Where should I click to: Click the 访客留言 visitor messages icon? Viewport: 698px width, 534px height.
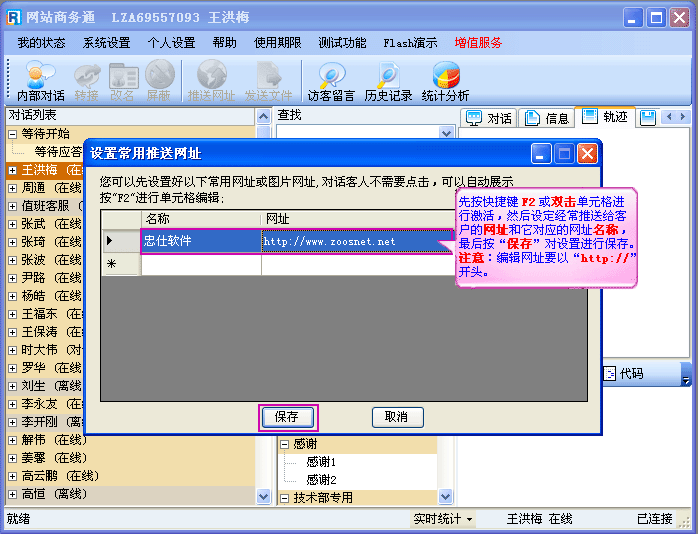(x=331, y=81)
